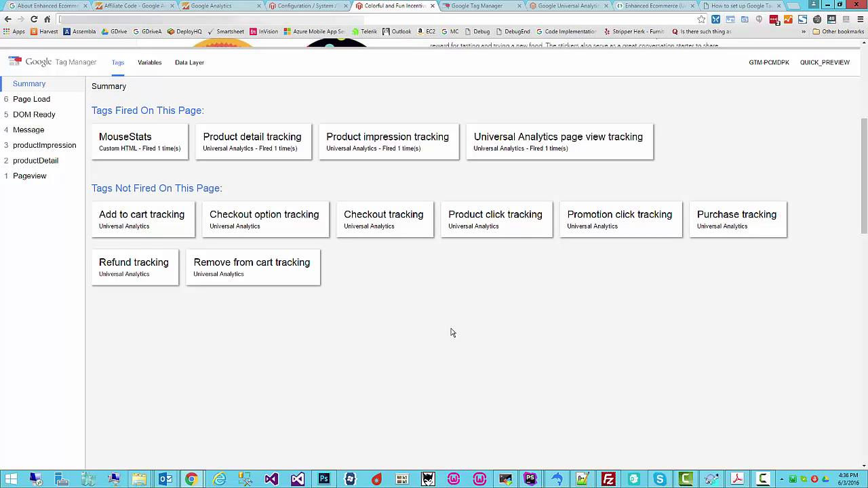Open FileZilla from the taskbar
Screen dimensions: 868x488
coord(608,479)
